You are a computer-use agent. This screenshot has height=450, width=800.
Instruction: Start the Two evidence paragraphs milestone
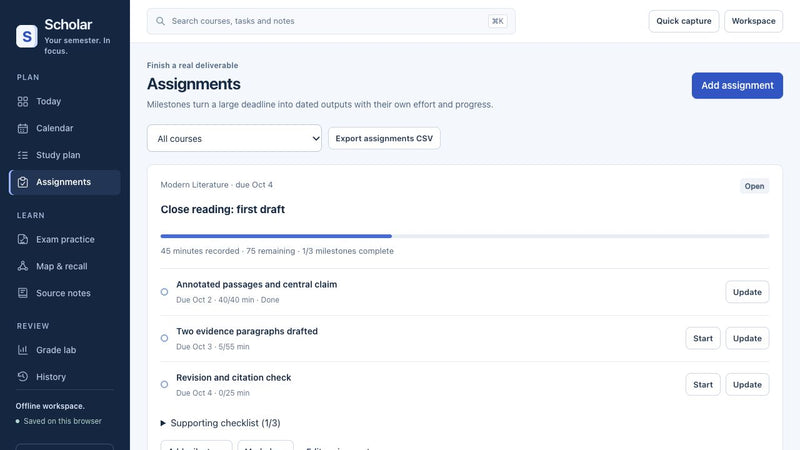coord(703,338)
